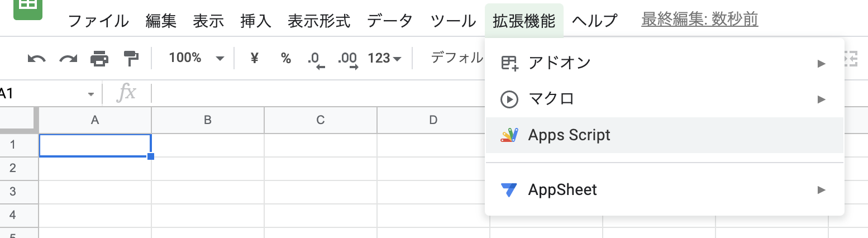
Task: Click the yen currency format icon
Action: (255, 58)
